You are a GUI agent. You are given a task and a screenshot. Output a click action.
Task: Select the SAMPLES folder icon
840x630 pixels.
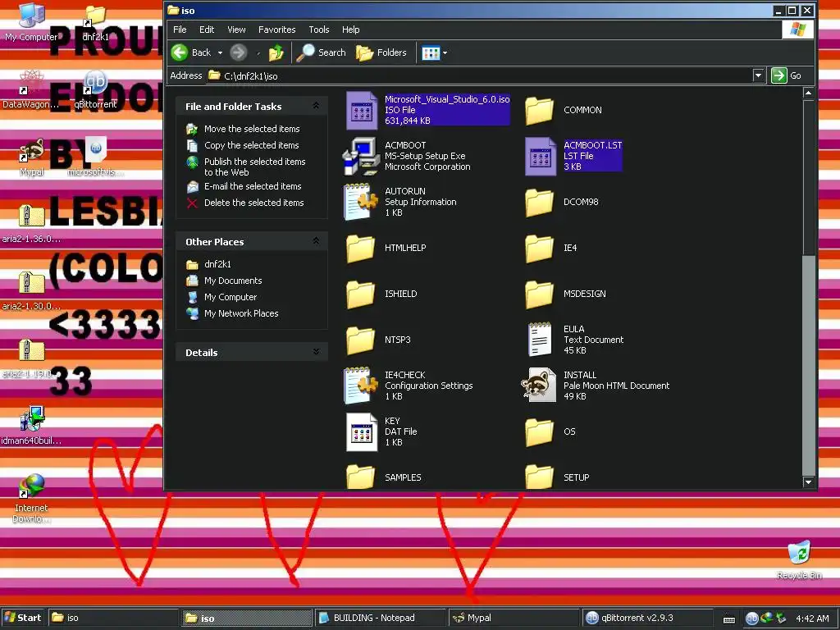pos(361,477)
